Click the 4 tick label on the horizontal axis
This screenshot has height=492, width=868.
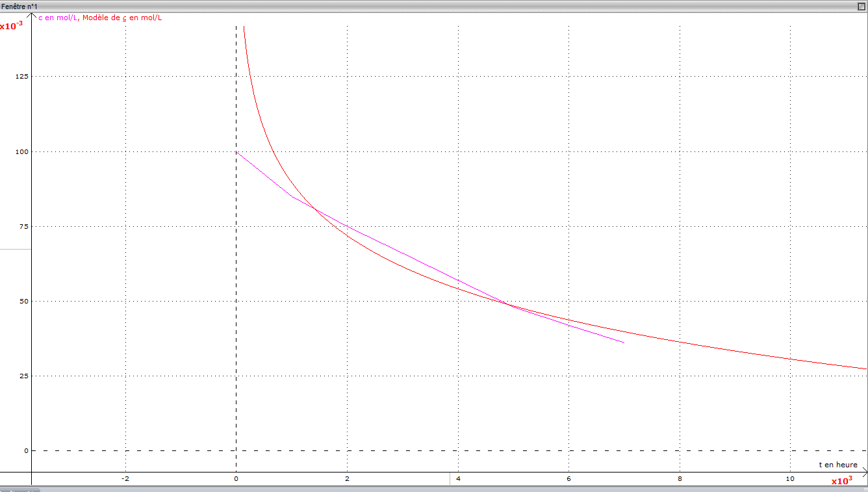coord(458,479)
